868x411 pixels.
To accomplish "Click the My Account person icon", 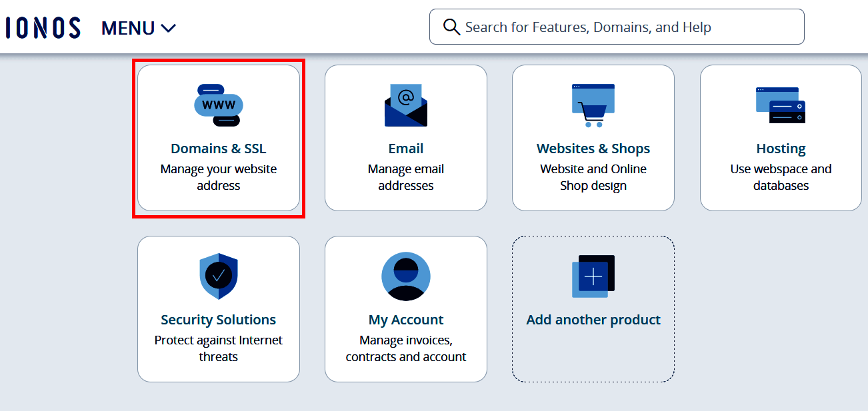I will [406, 276].
